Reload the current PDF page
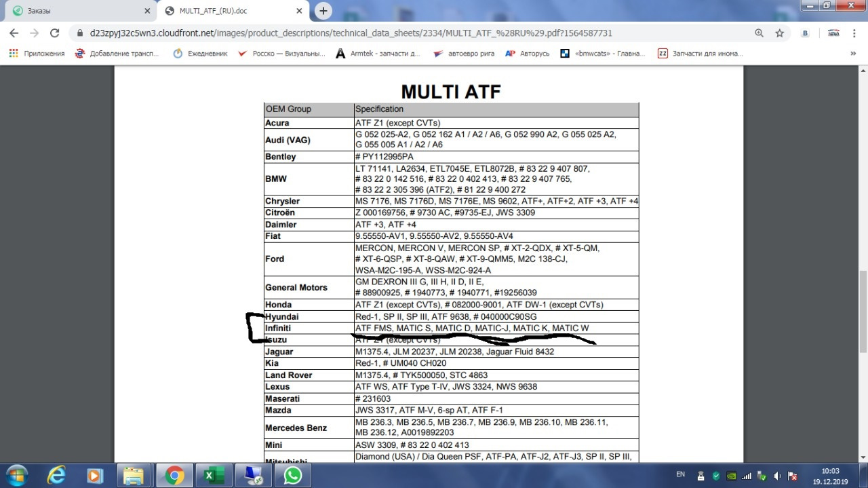 (55, 33)
